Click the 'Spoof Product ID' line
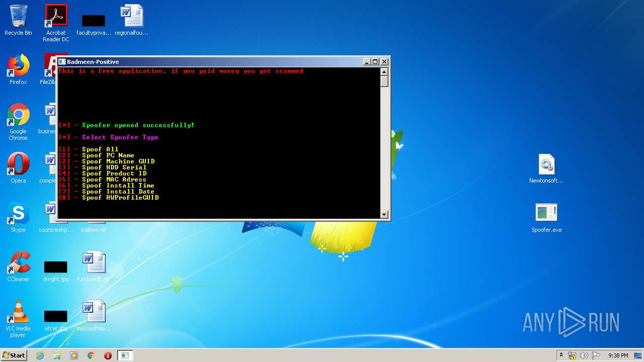Image resolution: width=644 pixels, height=362 pixels. click(x=103, y=173)
